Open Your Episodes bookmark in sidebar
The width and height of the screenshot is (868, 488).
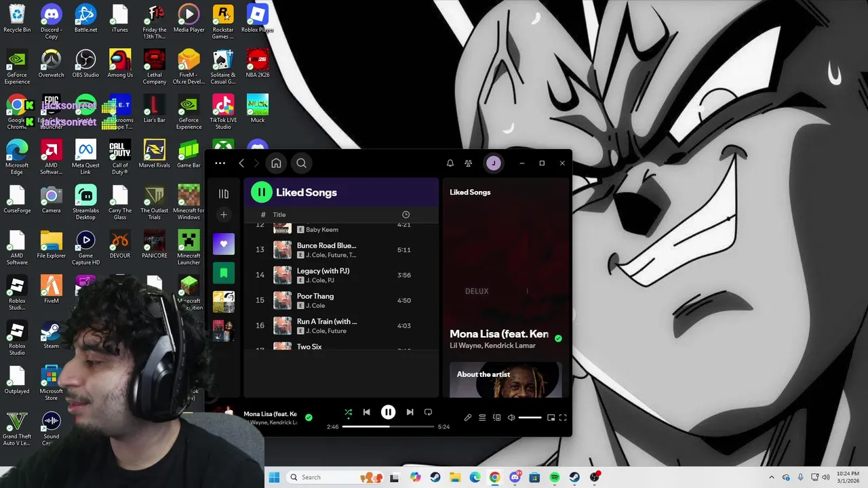224,273
